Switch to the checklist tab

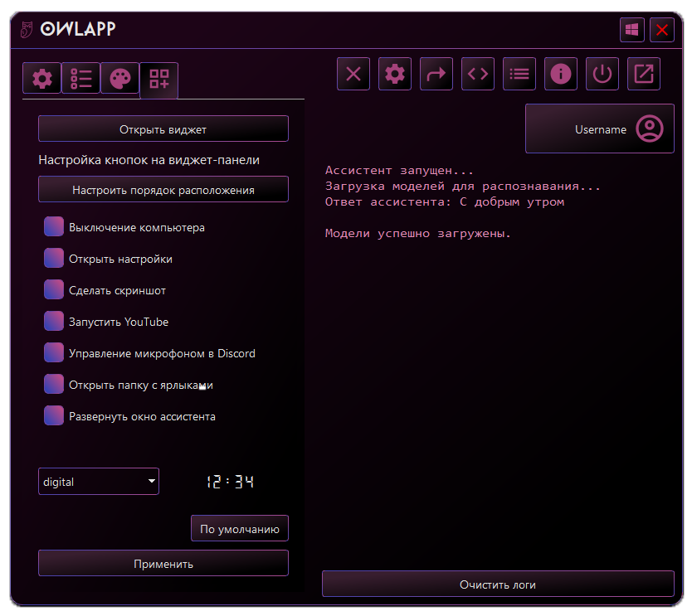coord(81,79)
